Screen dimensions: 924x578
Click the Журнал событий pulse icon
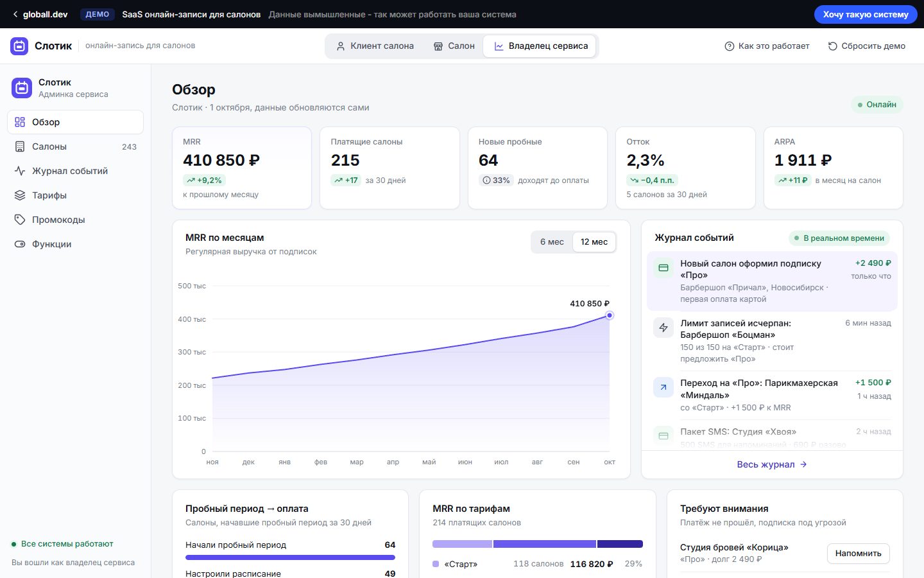point(20,171)
